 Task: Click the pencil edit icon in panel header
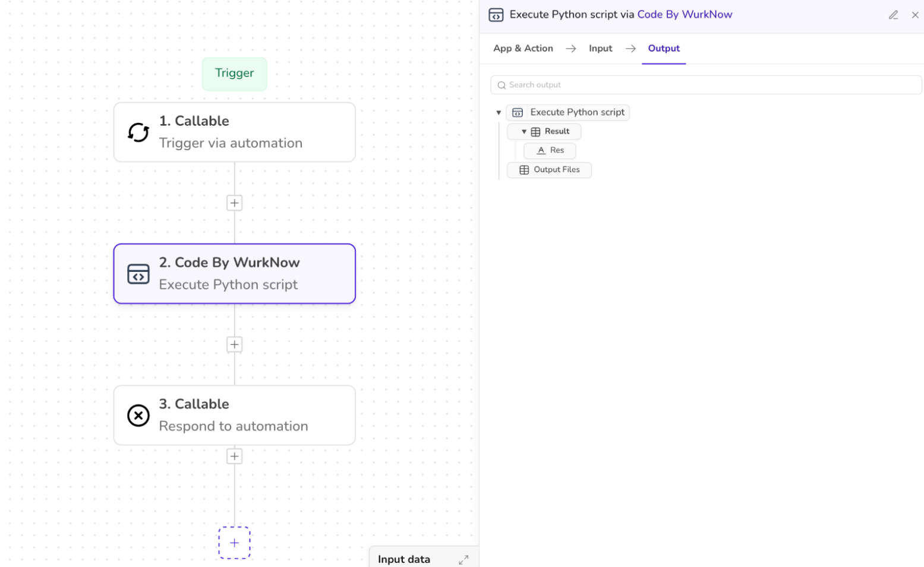coord(893,15)
